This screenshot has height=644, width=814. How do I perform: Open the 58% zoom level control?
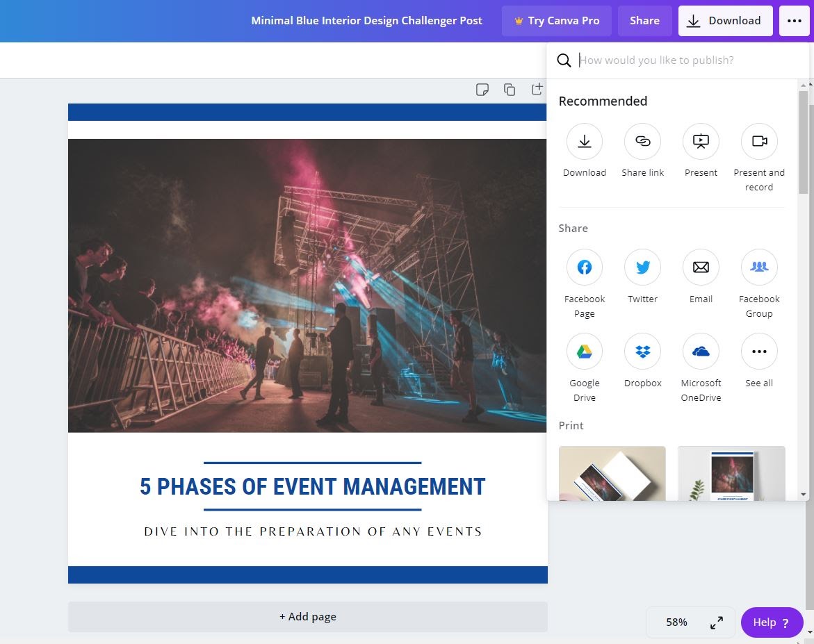pos(676,622)
